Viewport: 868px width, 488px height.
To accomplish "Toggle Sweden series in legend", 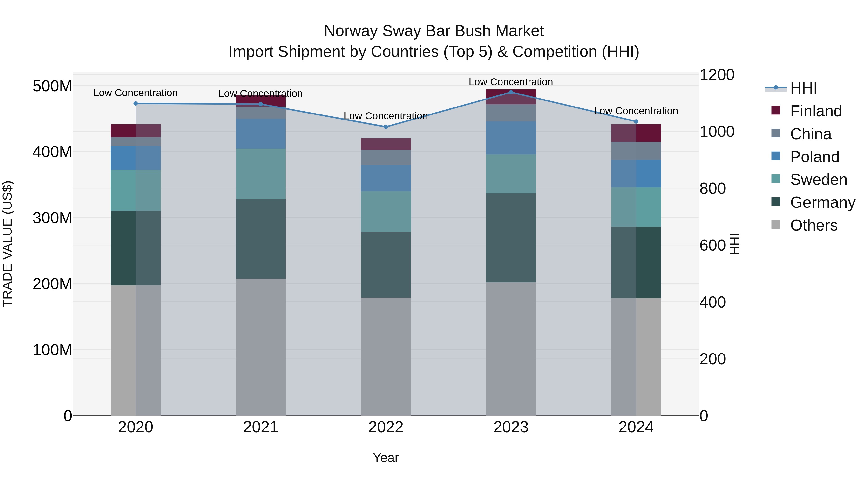I will click(x=809, y=180).
